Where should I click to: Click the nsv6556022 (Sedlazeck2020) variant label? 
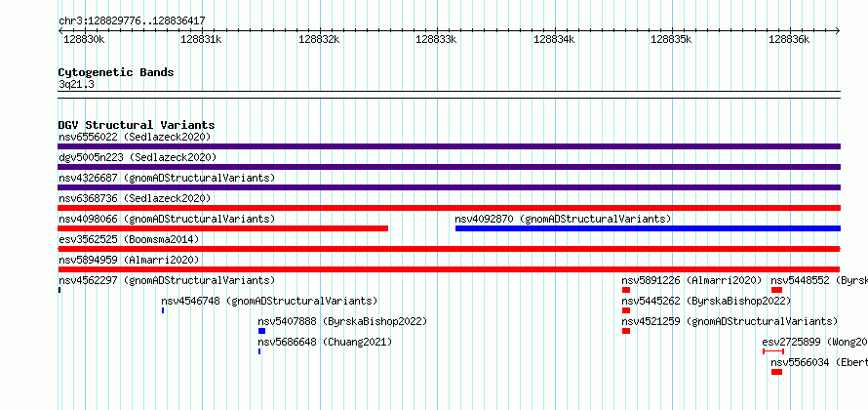[x=135, y=137]
